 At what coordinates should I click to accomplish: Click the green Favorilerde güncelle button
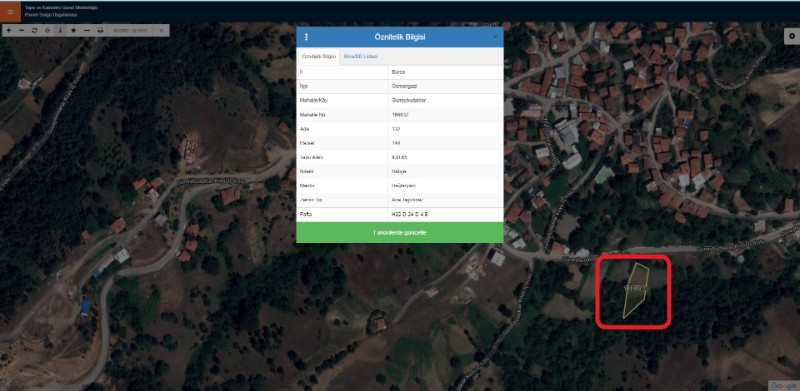[x=400, y=232]
